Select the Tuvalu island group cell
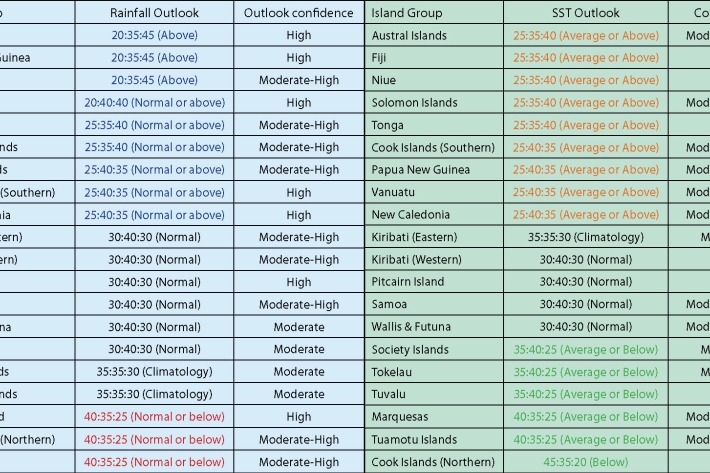 coord(388,395)
